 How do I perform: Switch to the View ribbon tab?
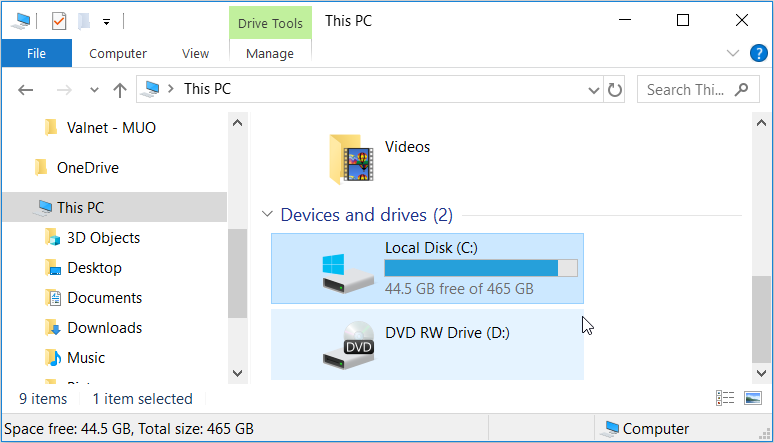point(195,53)
